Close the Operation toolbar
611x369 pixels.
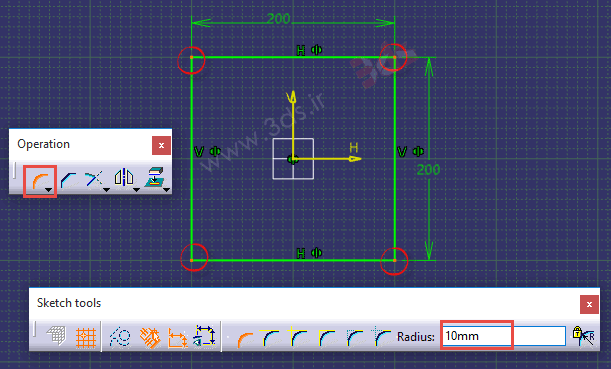[161, 145]
